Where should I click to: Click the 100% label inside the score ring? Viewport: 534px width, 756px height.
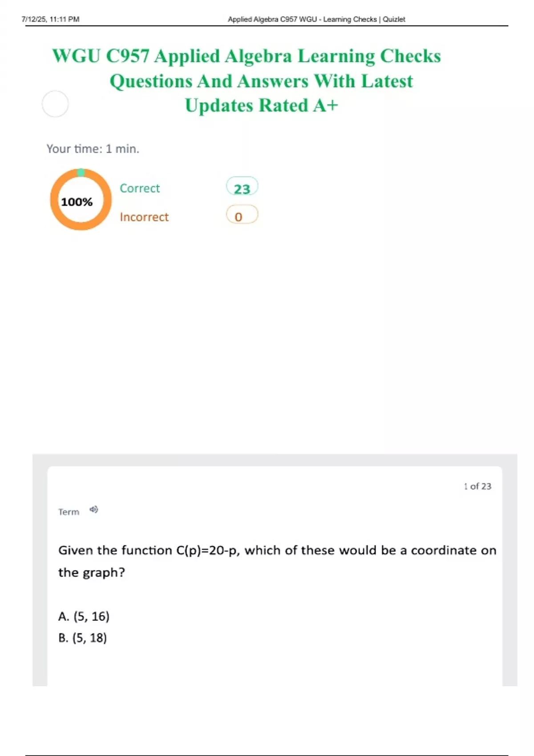[77, 202]
